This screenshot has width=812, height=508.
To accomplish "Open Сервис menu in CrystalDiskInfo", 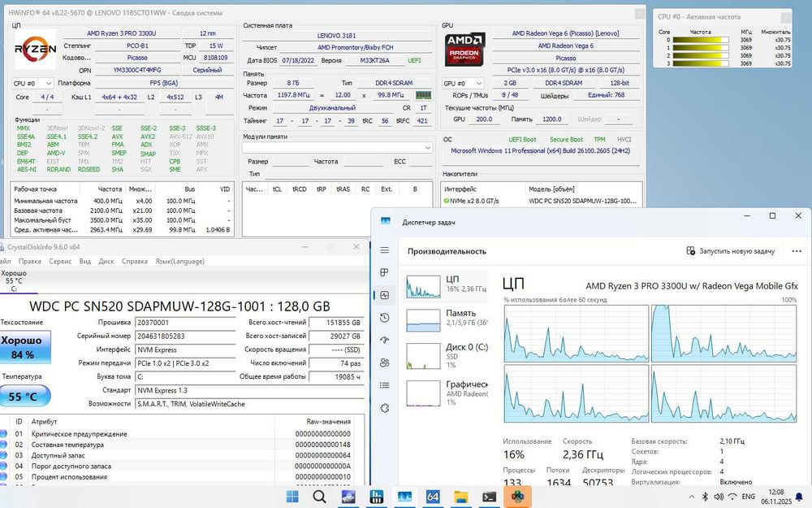I will click(x=60, y=261).
